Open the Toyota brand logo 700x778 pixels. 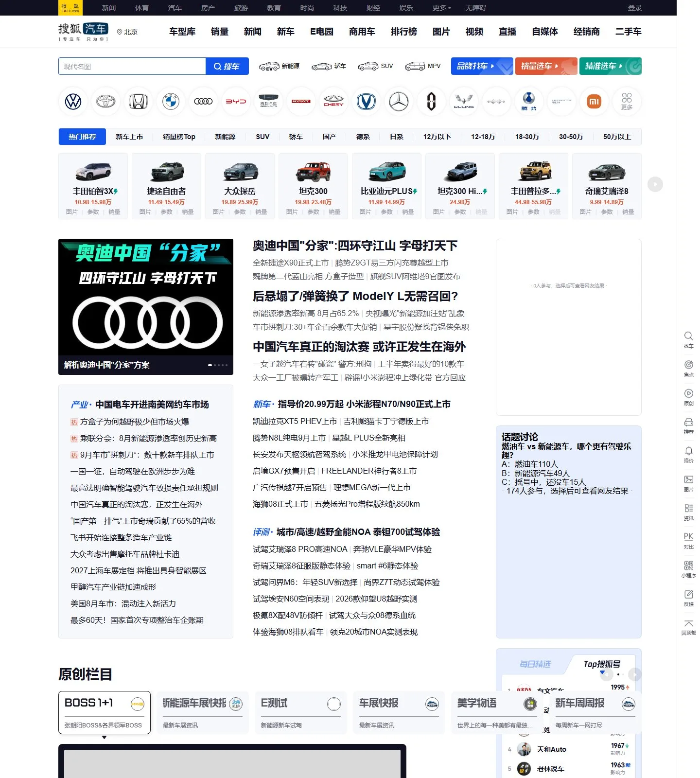pyautogui.click(x=105, y=102)
